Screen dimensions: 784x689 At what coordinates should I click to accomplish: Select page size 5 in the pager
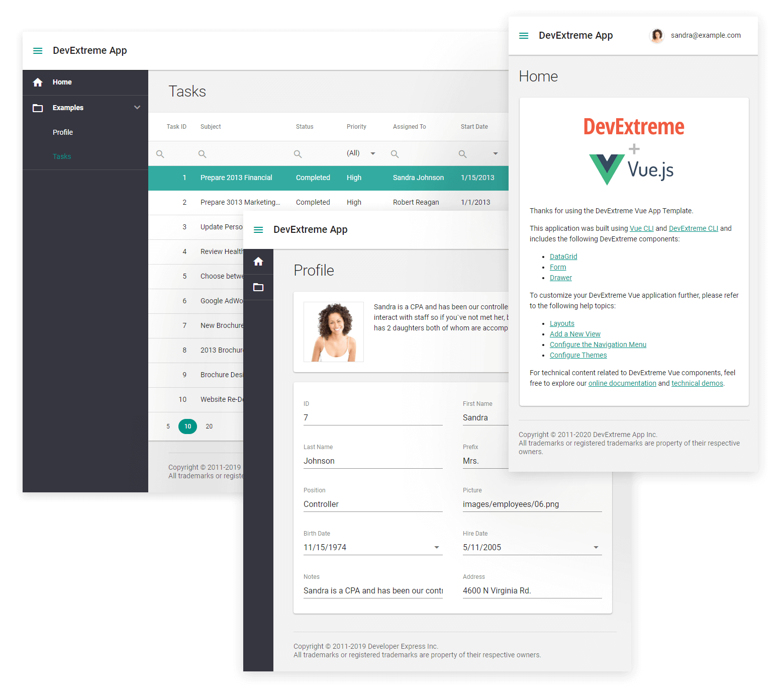167,426
